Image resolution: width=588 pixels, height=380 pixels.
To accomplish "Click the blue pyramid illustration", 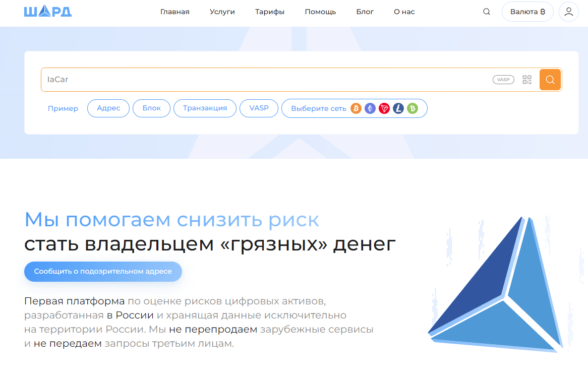I will pyautogui.click(x=495, y=284).
